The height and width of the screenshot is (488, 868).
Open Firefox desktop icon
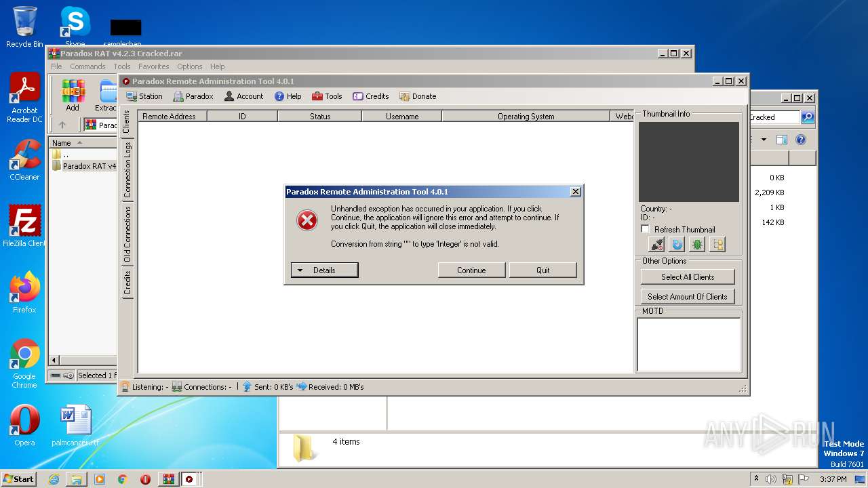24,292
